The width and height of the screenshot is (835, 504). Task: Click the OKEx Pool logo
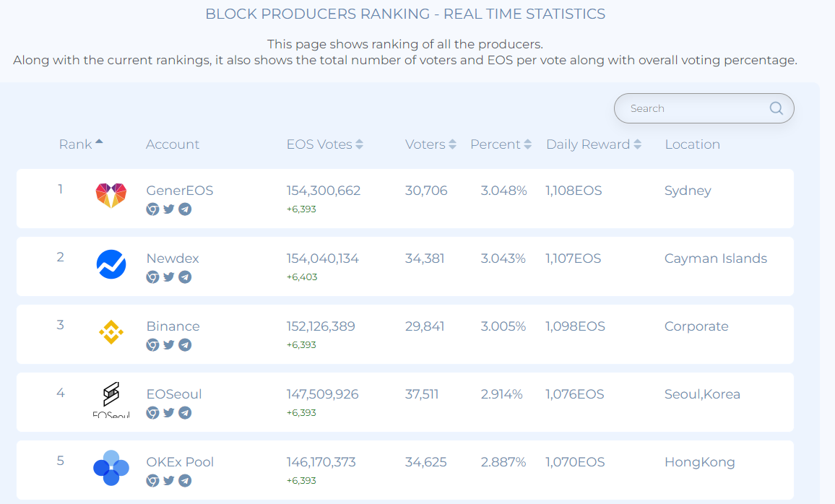111,468
